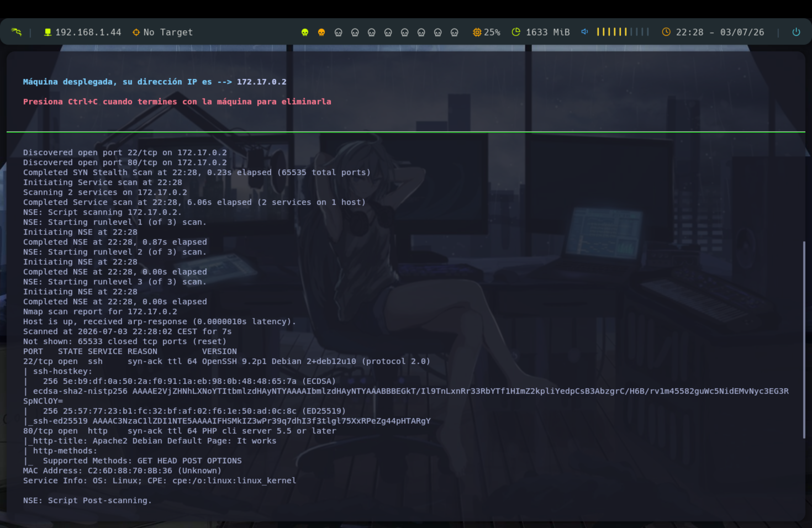
Task: Switch to the fourth skull workspace
Action: (x=355, y=32)
